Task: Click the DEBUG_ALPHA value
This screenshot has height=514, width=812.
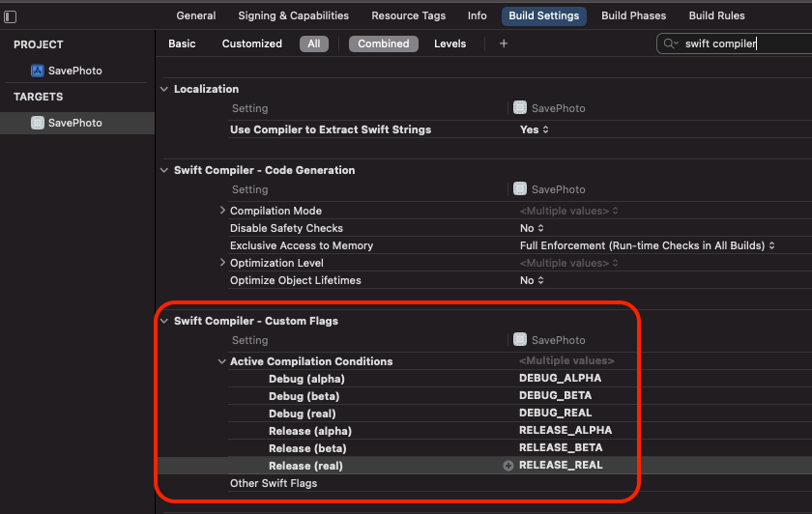Action: (561, 378)
